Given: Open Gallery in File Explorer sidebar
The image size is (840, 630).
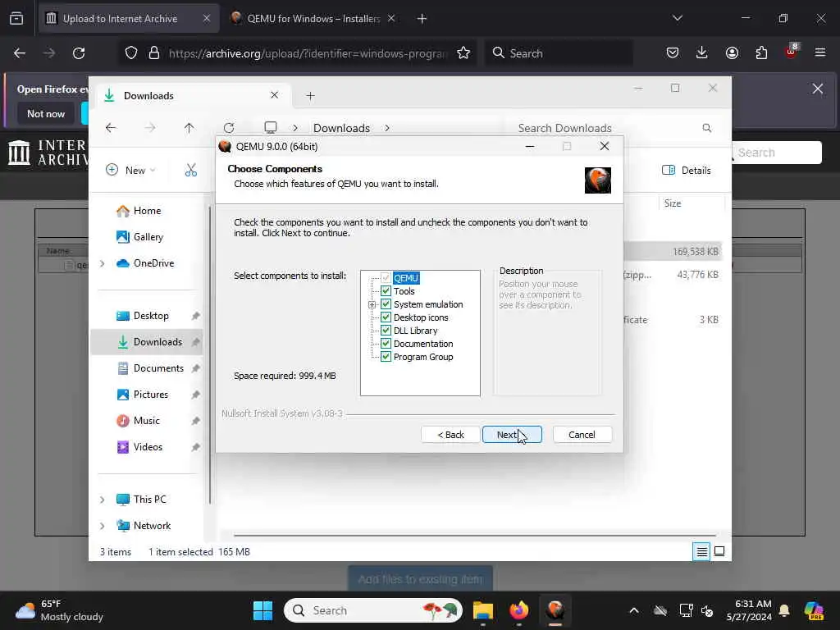Looking at the screenshot, I should pyautogui.click(x=148, y=237).
